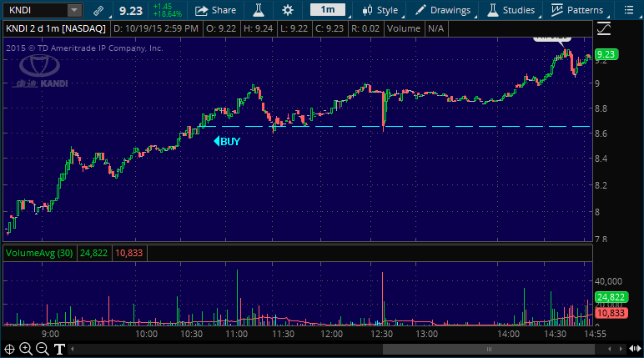Click the 11:30 time axis label
The image size is (644, 358).
283,334
